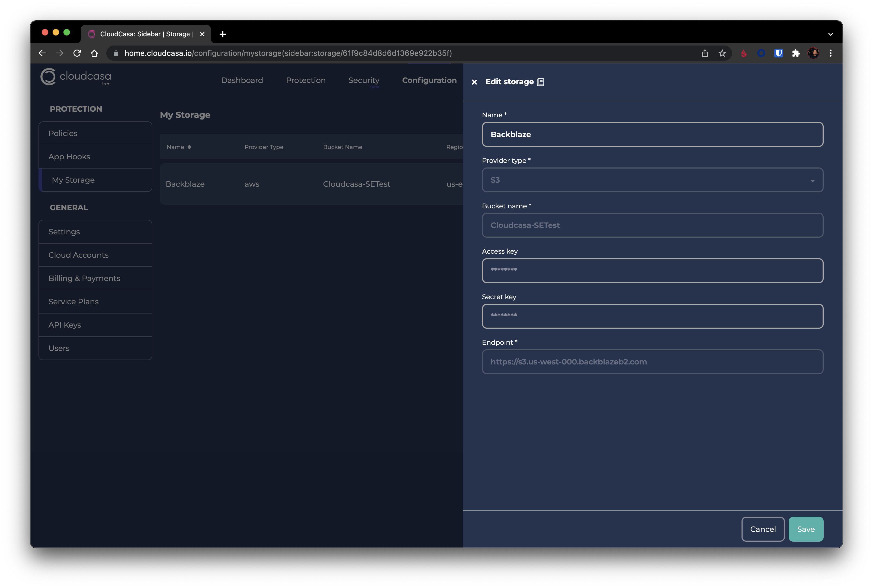Click the CloudCasa logo
This screenshot has width=873, height=588.
76,77
